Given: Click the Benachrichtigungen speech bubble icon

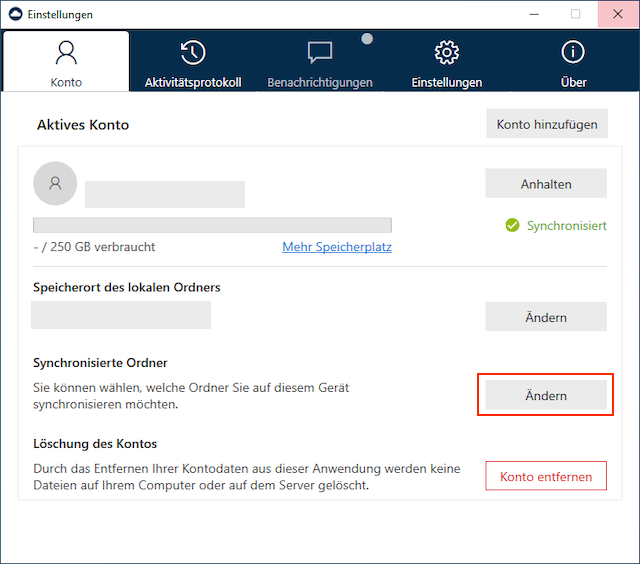Looking at the screenshot, I should click(x=320, y=53).
